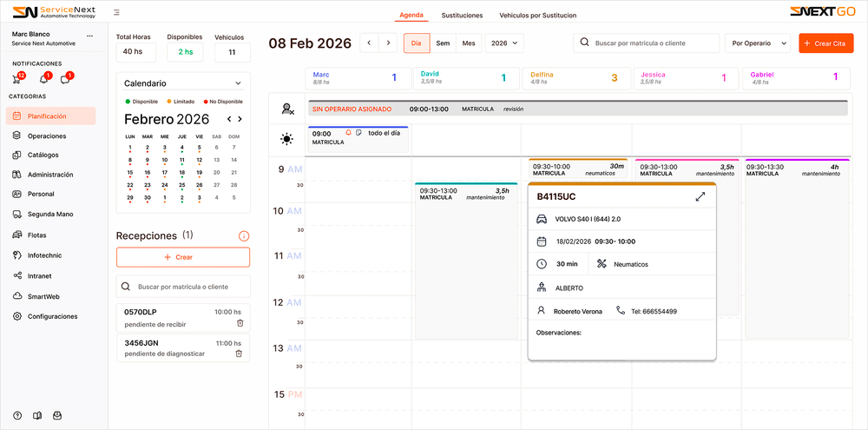Switch the agenda to Mes view
This screenshot has height=430, width=868.
(469, 43)
